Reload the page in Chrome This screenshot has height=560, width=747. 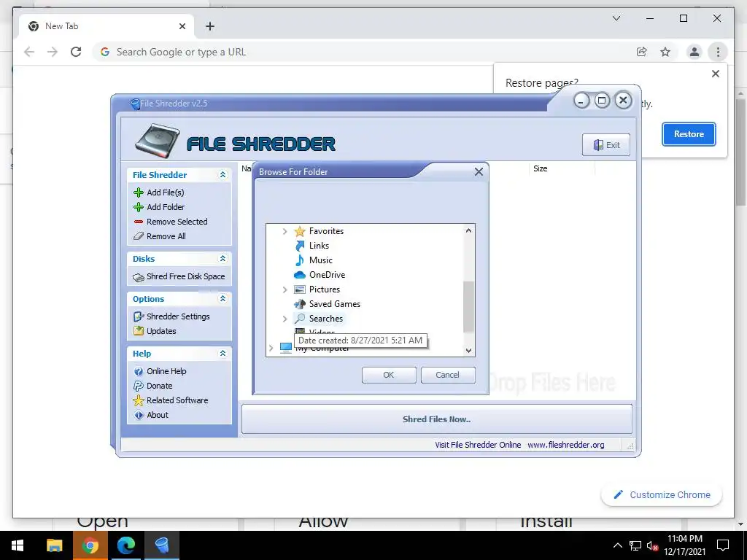(76, 52)
